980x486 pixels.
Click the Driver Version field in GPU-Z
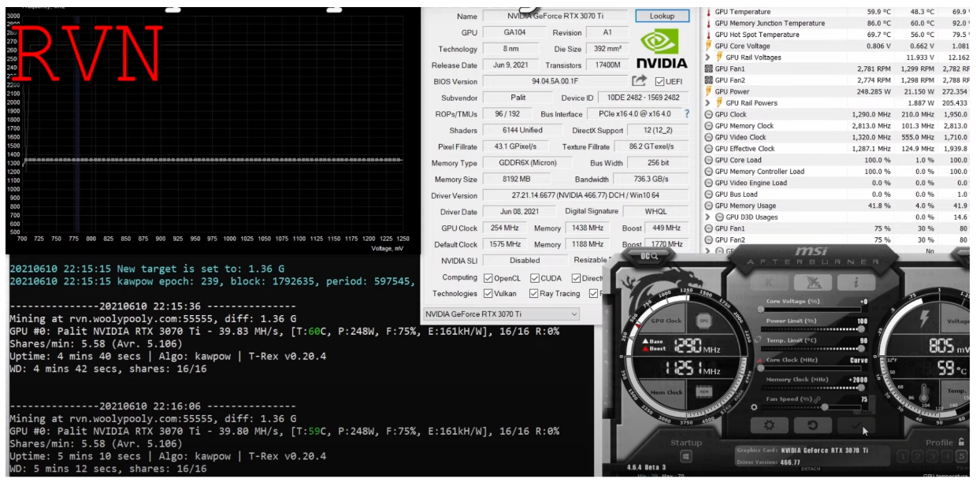point(585,195)
